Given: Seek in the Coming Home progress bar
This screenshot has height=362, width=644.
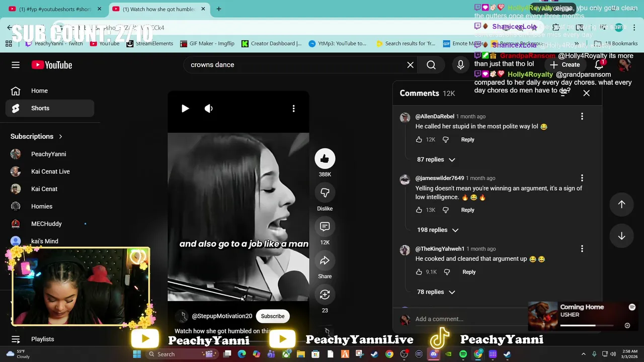Looking at the screenshot, I should click(587, 325).
